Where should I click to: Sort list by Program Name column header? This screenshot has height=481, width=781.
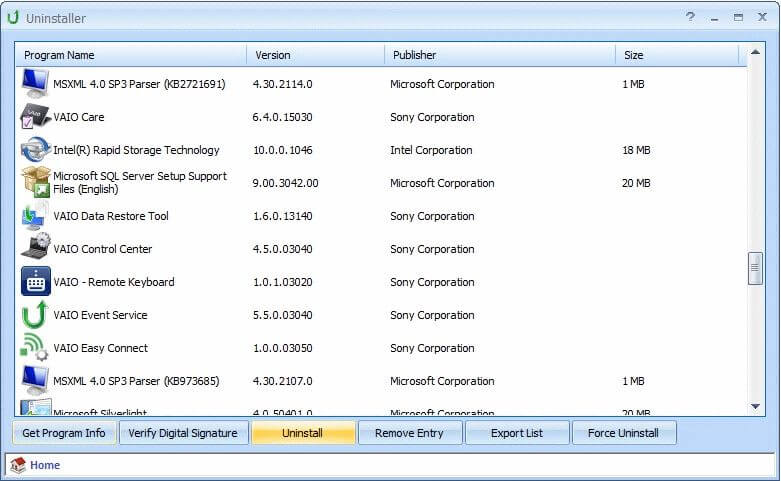click(130, 55)
